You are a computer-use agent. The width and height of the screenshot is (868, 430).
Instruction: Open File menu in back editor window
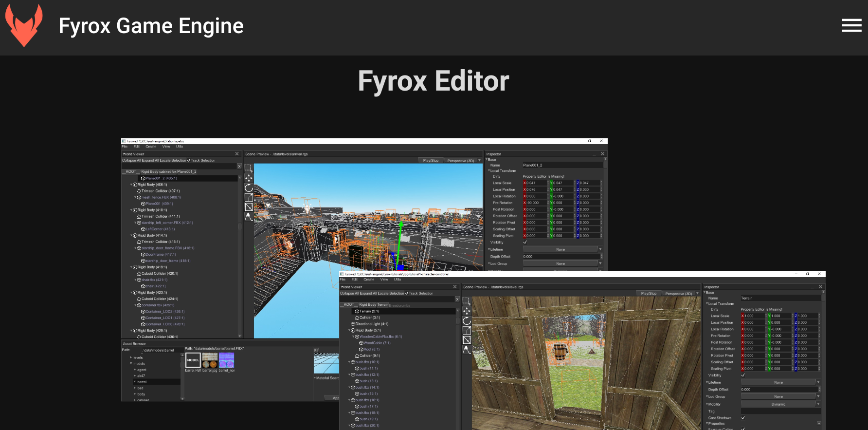125,147
